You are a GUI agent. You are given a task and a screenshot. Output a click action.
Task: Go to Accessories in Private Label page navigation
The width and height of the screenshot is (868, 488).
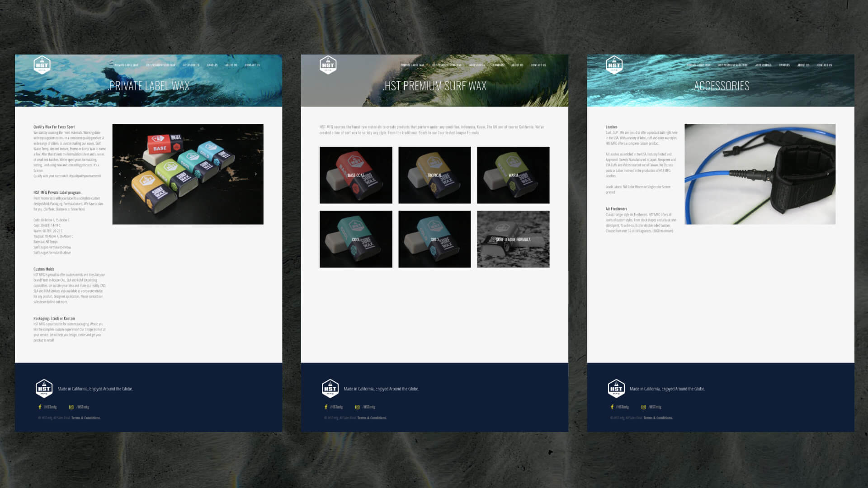tap(191, 65)
